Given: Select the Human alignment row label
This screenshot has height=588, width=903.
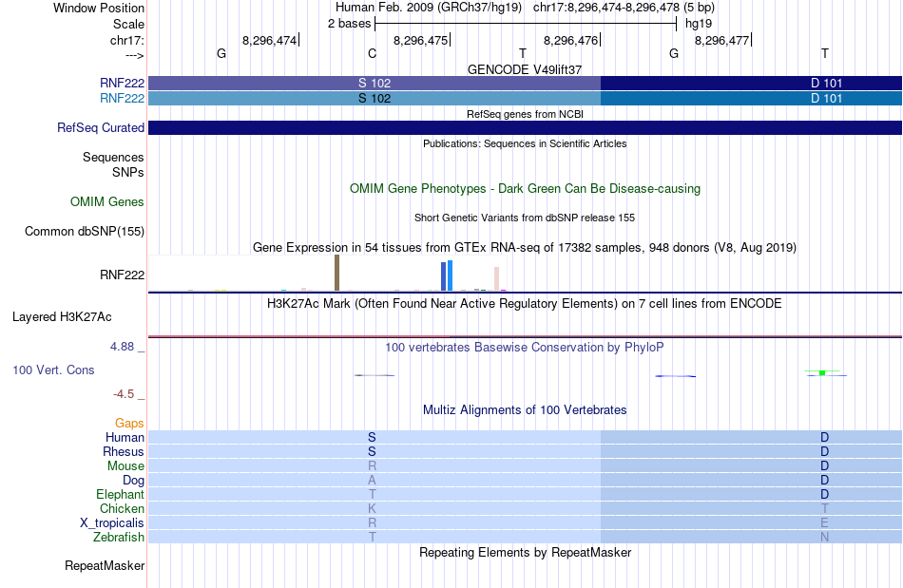Looking at the screenshot, I should [x=125, y=437].
